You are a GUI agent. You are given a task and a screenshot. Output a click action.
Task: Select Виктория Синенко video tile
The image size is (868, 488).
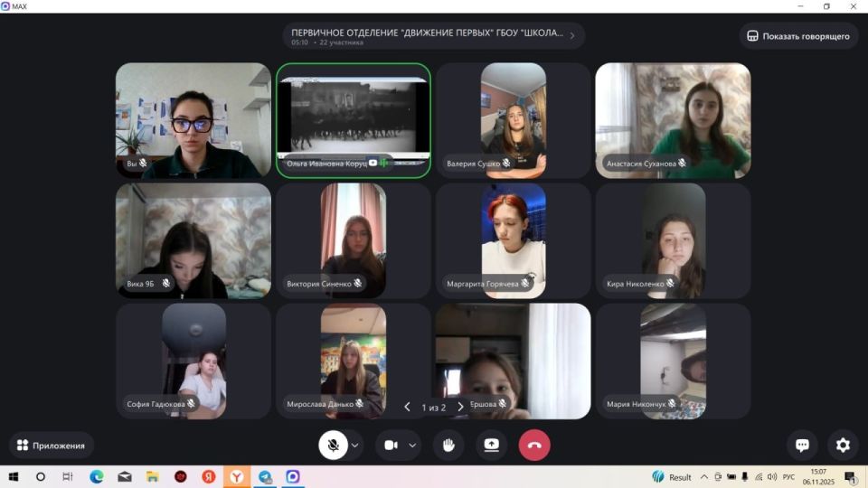tap(354, 240)
